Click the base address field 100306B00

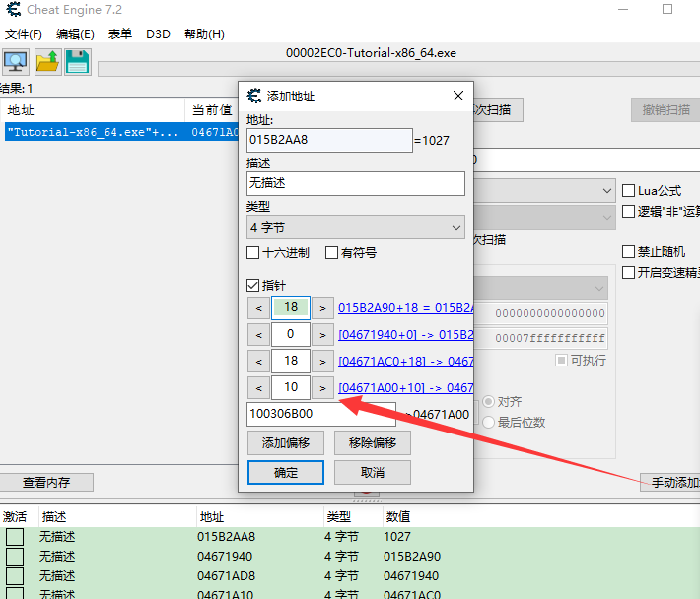point(321,414)
